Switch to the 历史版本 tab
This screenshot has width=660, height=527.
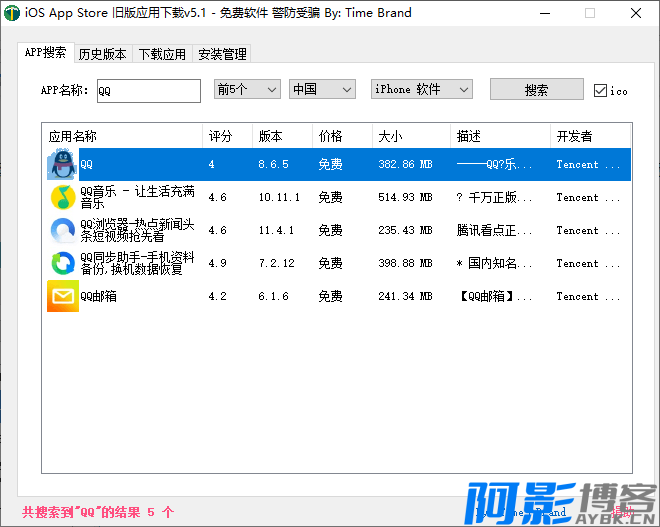103,54
